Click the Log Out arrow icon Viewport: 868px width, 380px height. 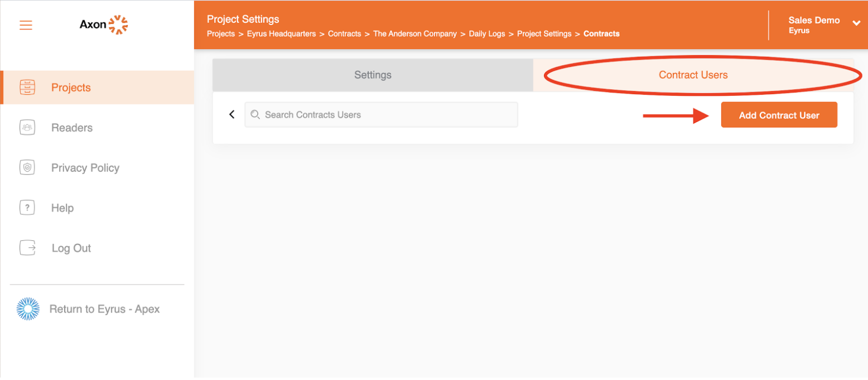28,248
